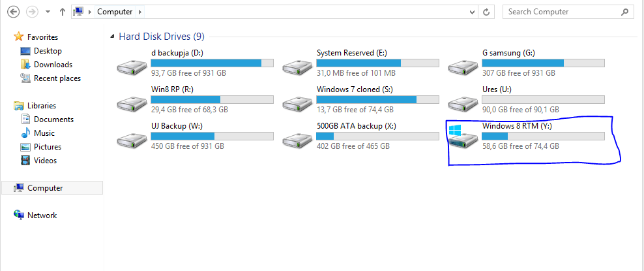Click the G samsung (G:) label

pyautogui.click(x=508, y=53)
